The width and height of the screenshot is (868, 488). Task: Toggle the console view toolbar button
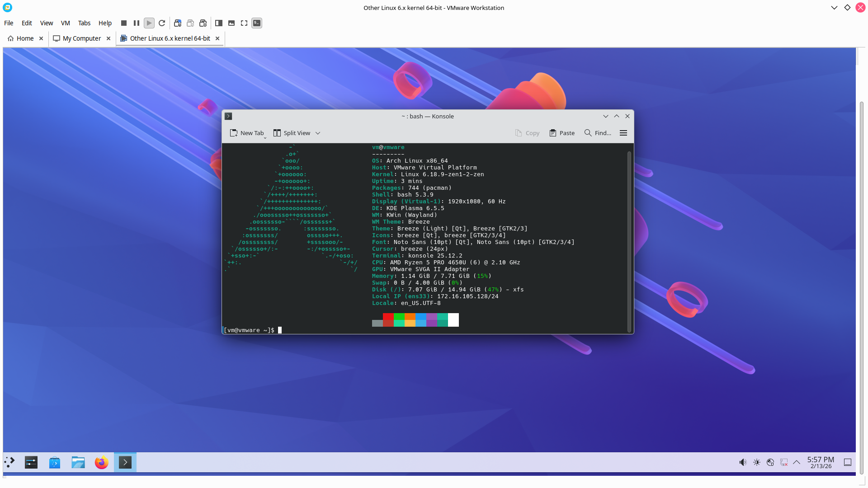(x=257, y=23)
